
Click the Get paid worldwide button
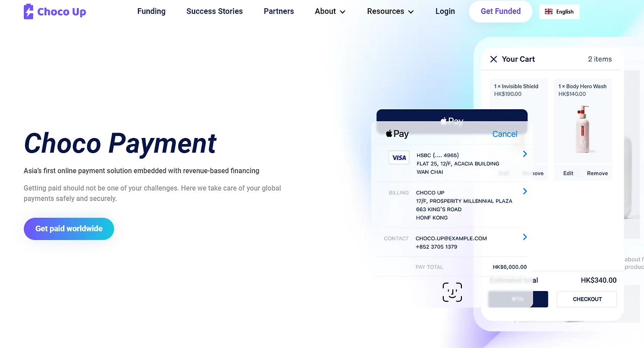pos(69,229)
